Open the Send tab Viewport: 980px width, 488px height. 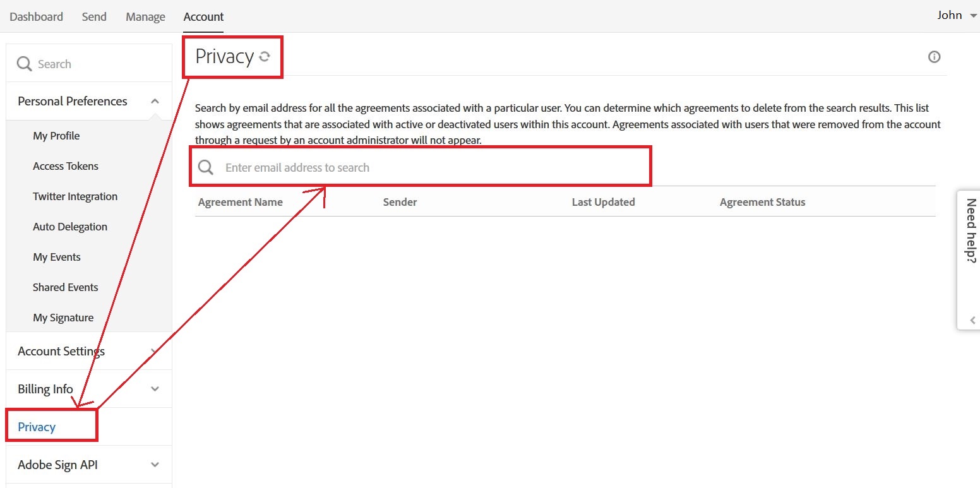click(x=93, y=16)
